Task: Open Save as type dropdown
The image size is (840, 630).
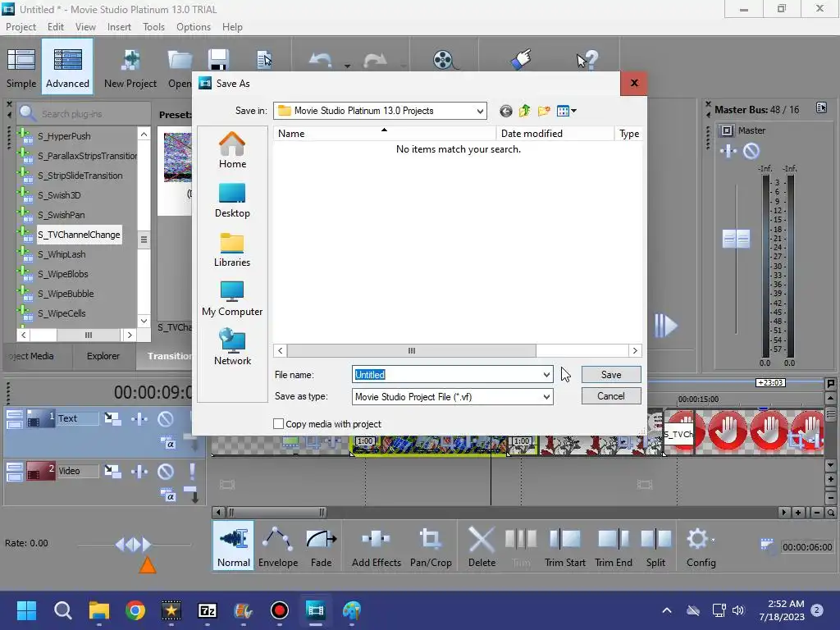Action: (546, 397)
